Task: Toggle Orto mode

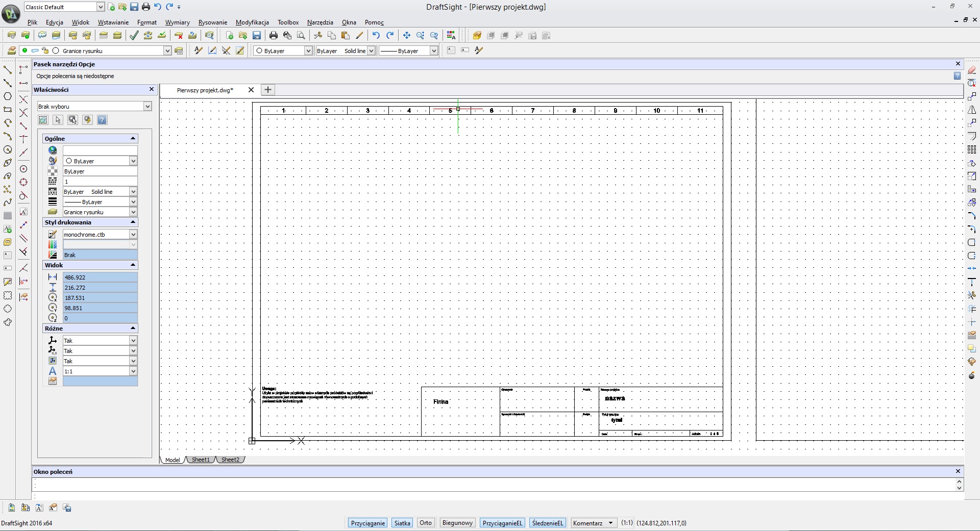Action: [426, 523]
